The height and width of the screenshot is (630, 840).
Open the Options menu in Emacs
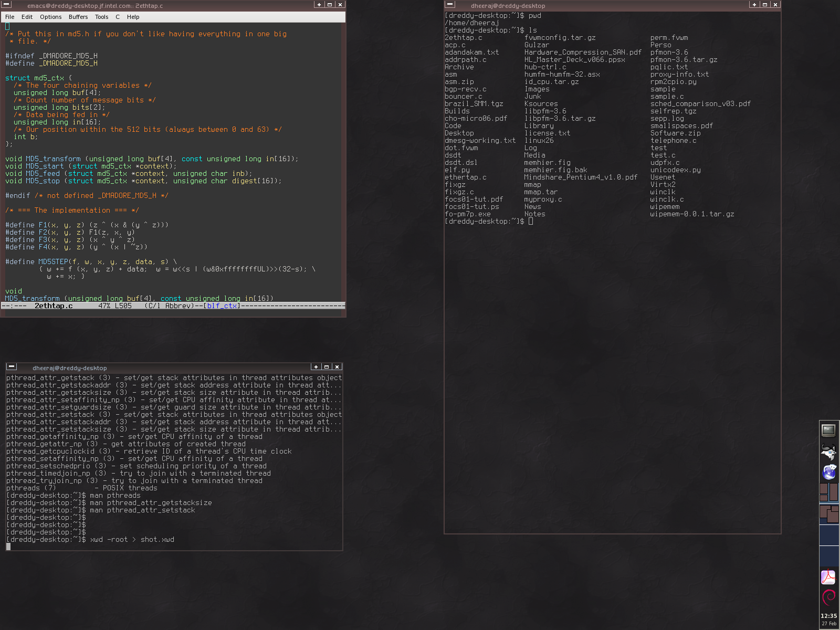(50, 16)
